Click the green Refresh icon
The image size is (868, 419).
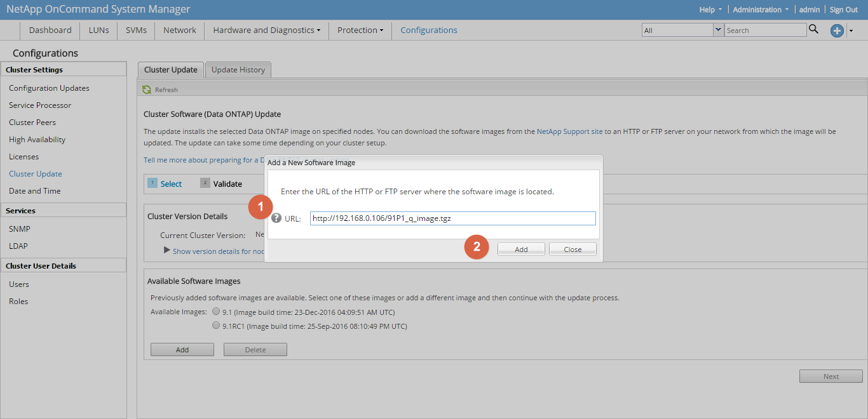(x=147, y=90)
